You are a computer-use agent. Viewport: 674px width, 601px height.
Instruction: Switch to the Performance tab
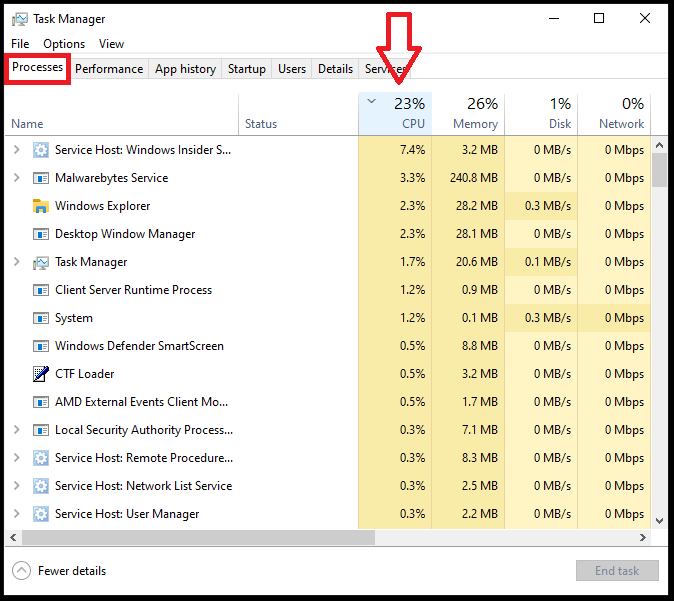109,69
